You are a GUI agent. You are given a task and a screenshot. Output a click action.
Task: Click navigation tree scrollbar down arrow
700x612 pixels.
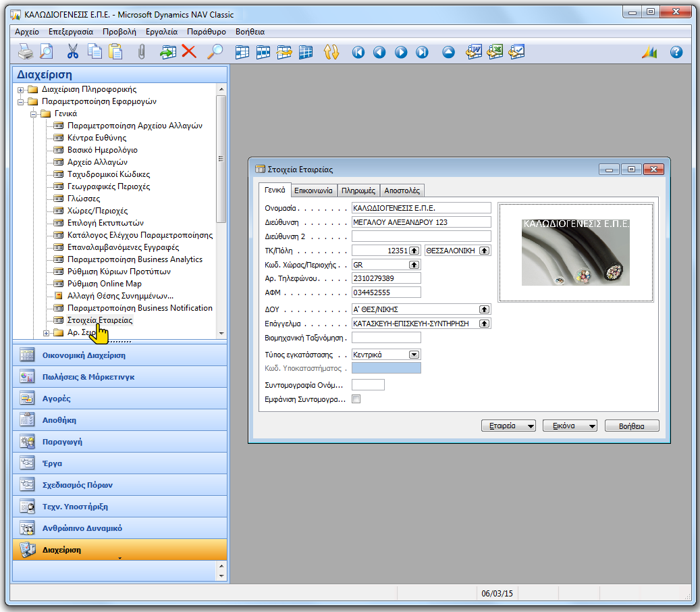click(221, 333)
